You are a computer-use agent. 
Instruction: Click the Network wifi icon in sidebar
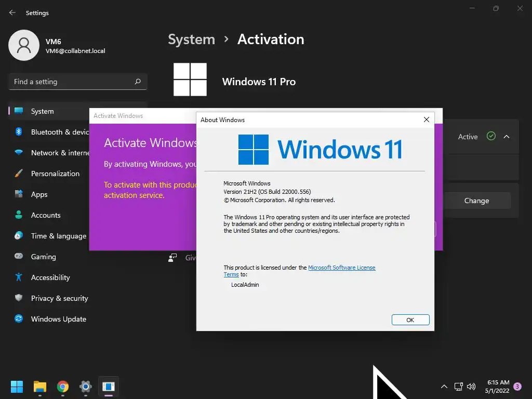coord(19,152)
